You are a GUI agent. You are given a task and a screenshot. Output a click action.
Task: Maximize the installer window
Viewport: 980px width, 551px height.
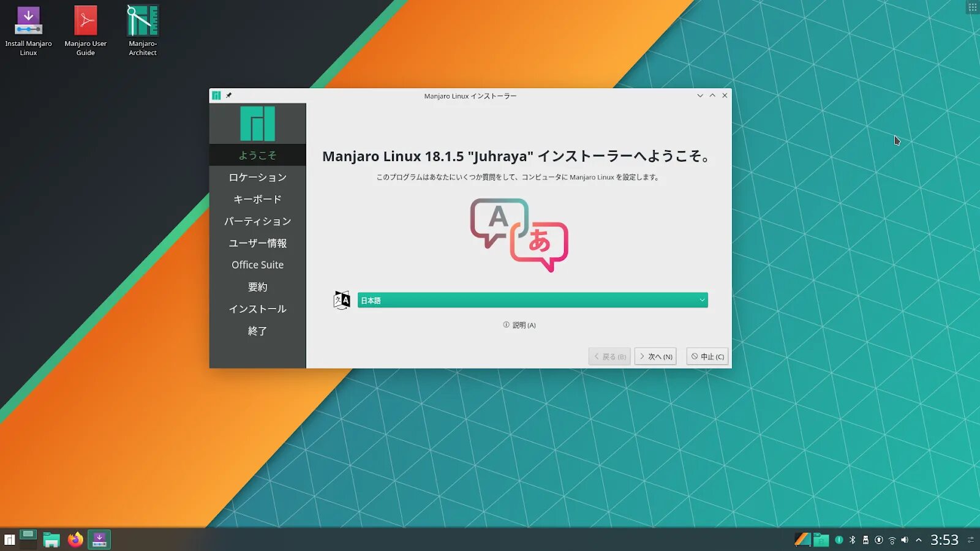[x=712, y=96]
